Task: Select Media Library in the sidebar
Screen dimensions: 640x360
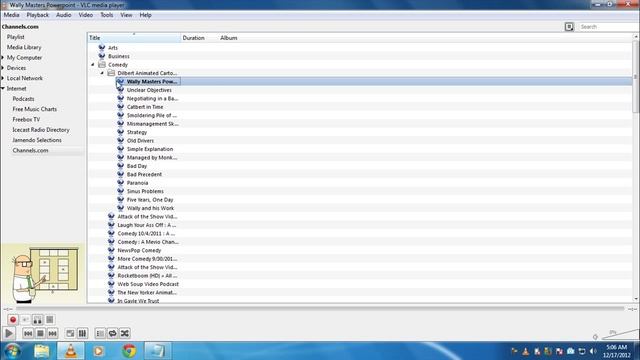Action: point(24,47)
